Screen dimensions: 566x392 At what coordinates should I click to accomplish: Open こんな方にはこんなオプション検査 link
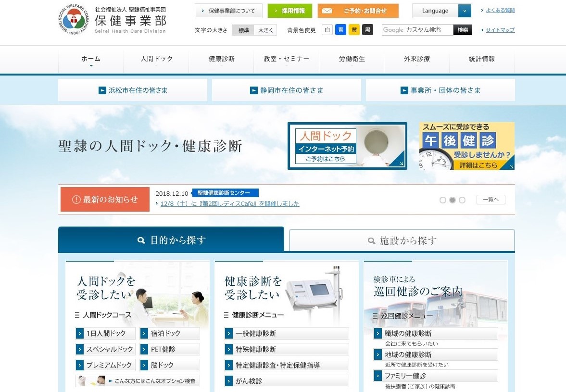pos(137,381)
